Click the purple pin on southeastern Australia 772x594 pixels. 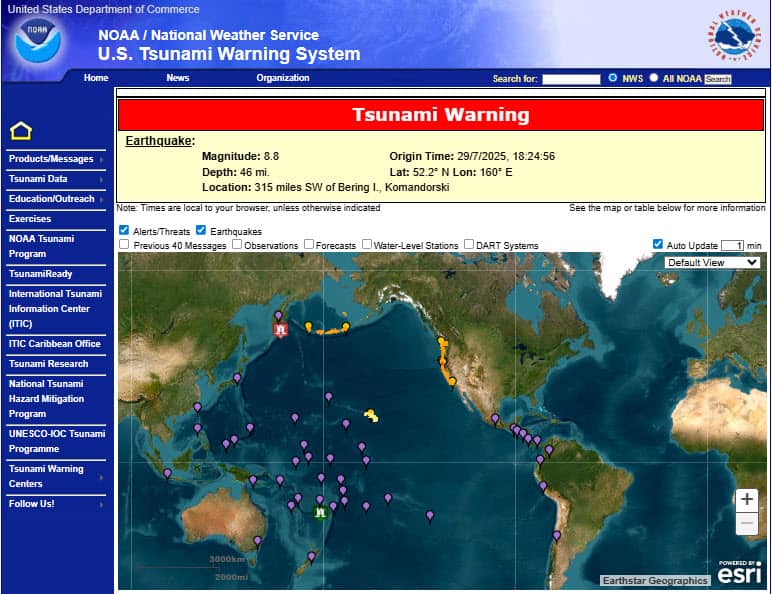click(x=257, y=541)
